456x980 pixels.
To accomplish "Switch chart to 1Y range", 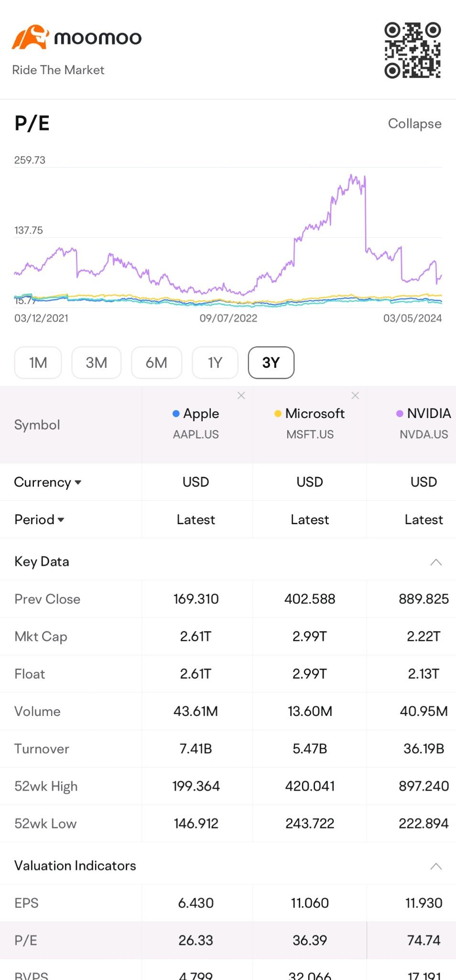I will click(215, 363).
